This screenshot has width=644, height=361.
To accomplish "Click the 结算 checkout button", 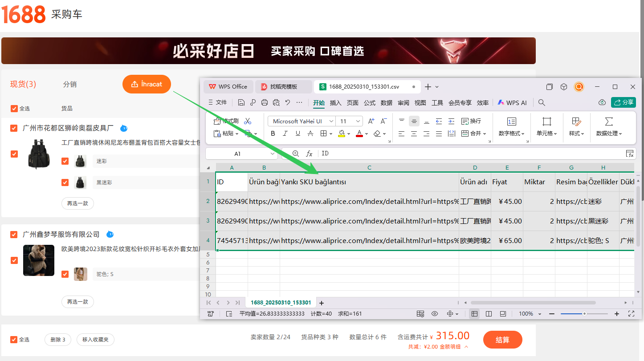I will pyautogui.click(x=502, y=340).
